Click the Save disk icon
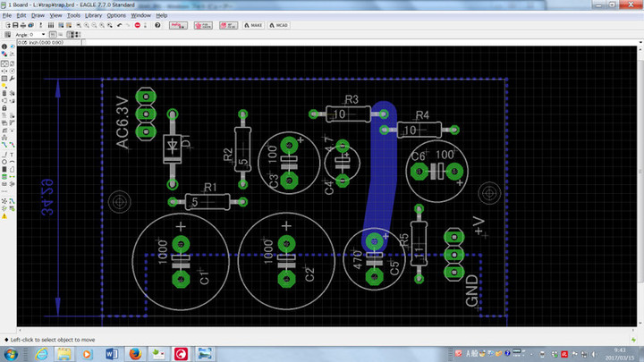This screenshot has height=362, width=644. (15, 26)
